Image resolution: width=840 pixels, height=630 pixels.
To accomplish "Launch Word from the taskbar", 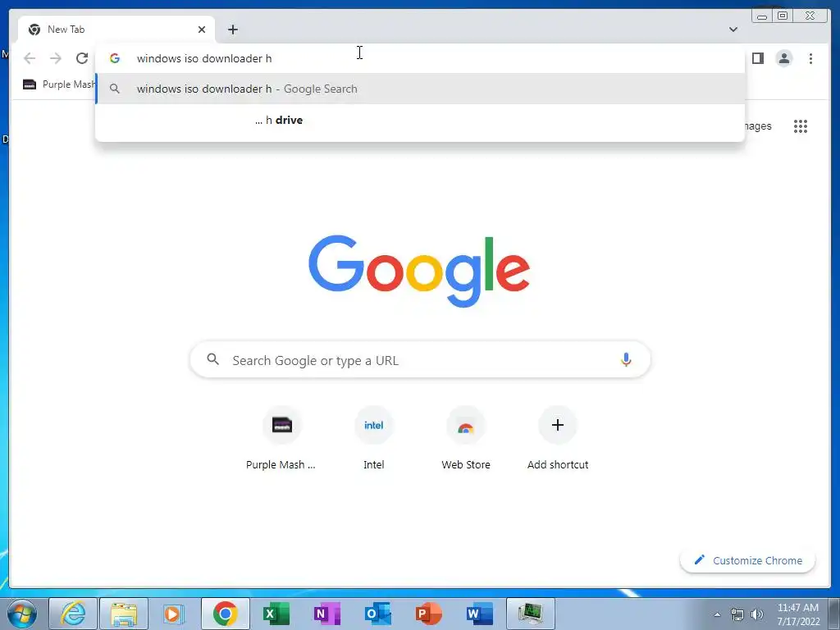I will coord(479,614).
